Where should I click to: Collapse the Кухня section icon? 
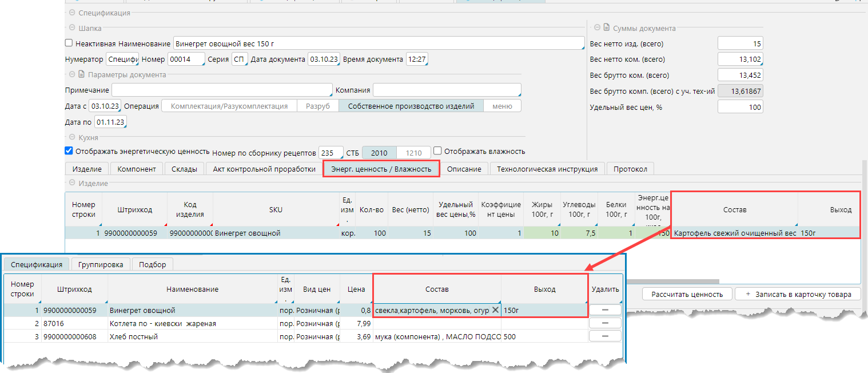[x=72, y=137]
